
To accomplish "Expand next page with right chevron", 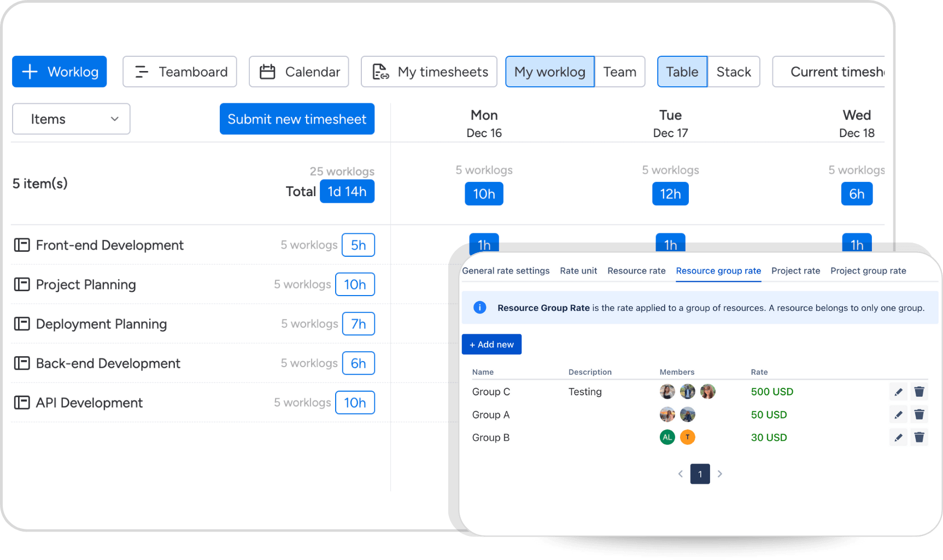I will [x=719, y=474].
